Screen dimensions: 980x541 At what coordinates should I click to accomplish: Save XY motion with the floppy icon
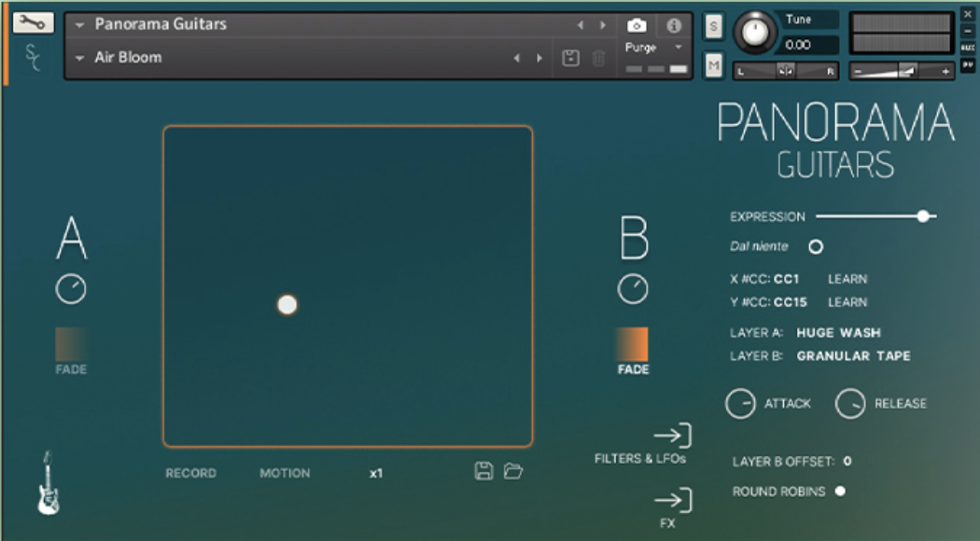tap(483, 471)
